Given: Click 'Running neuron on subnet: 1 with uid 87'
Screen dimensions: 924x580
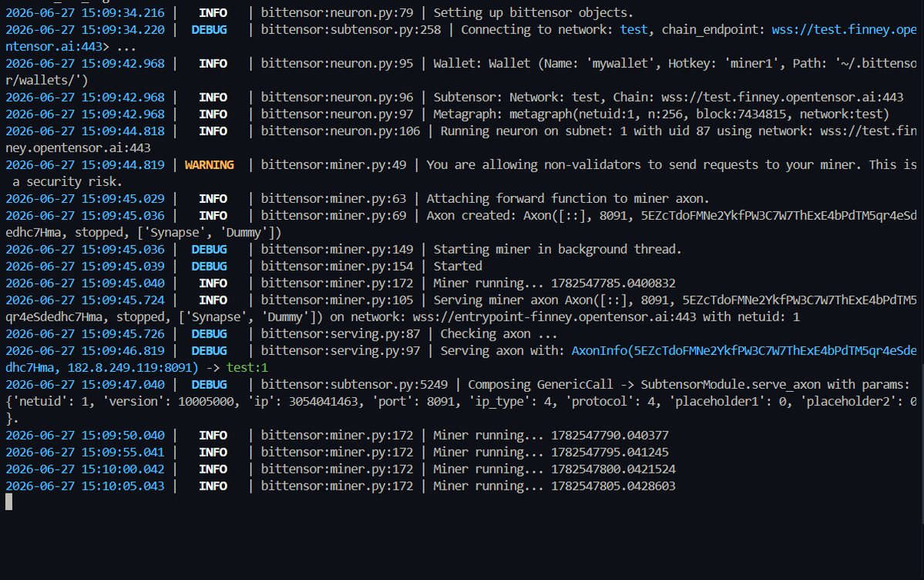Looking at the screenshot, I should click(x=575, y=131).
